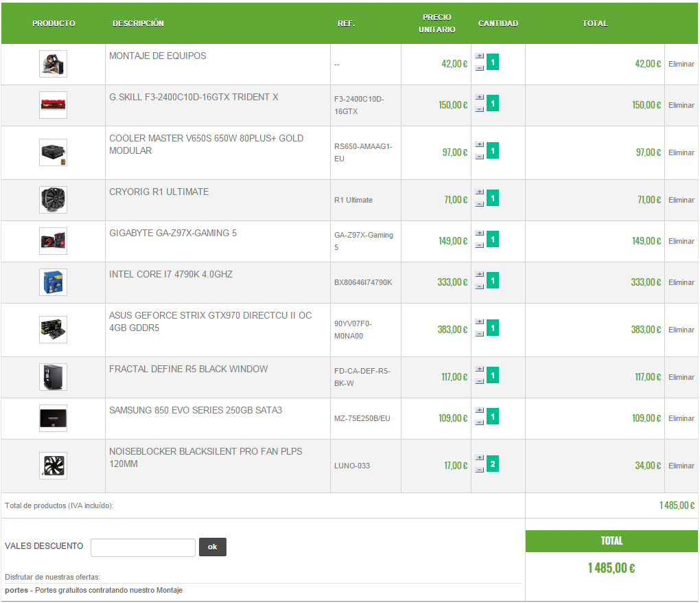Click the MZ-75E250B/EU reference text

pos(362,418)
